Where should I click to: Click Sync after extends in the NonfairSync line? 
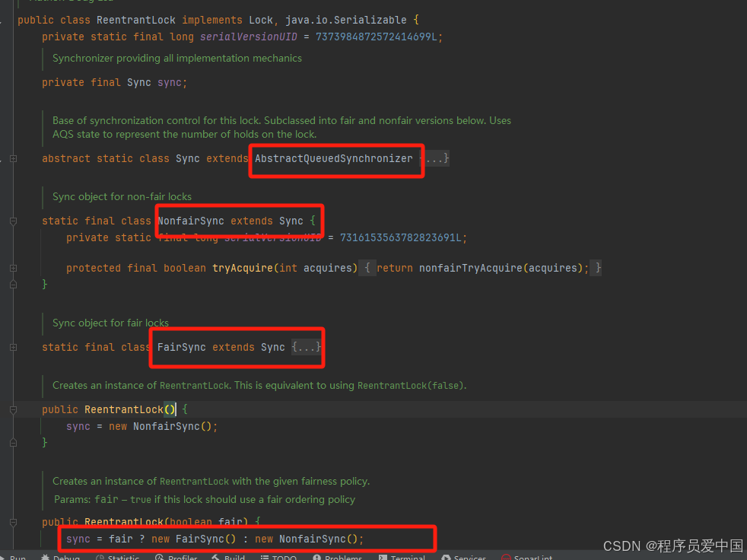click(x=291, y=221)
